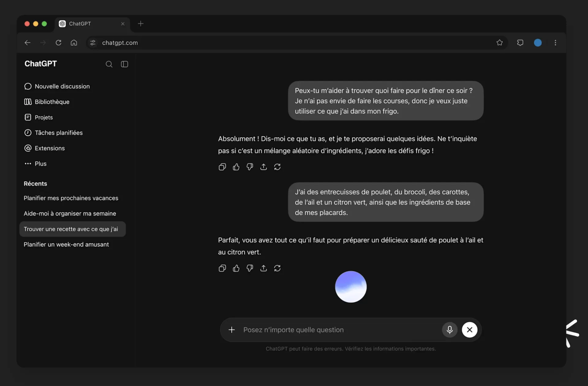
Task: Select chat "Trouver une recette avec ce que j'ai"
Action: pos(73,229)
